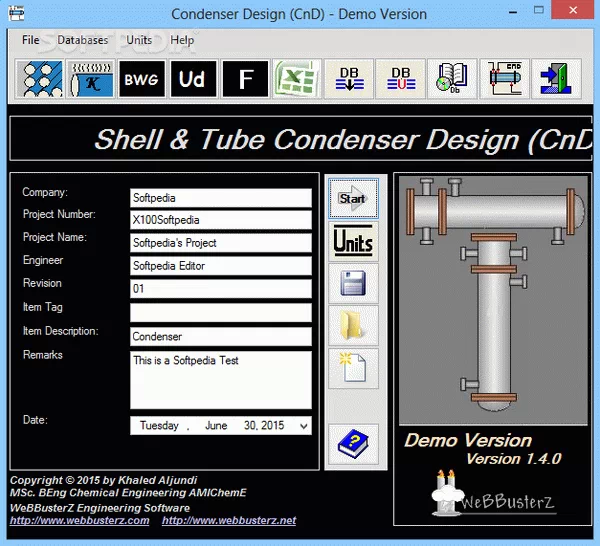Select the weekday Tuesday in date field
This screenshot has width=600, height=546.
click(159, 425)
